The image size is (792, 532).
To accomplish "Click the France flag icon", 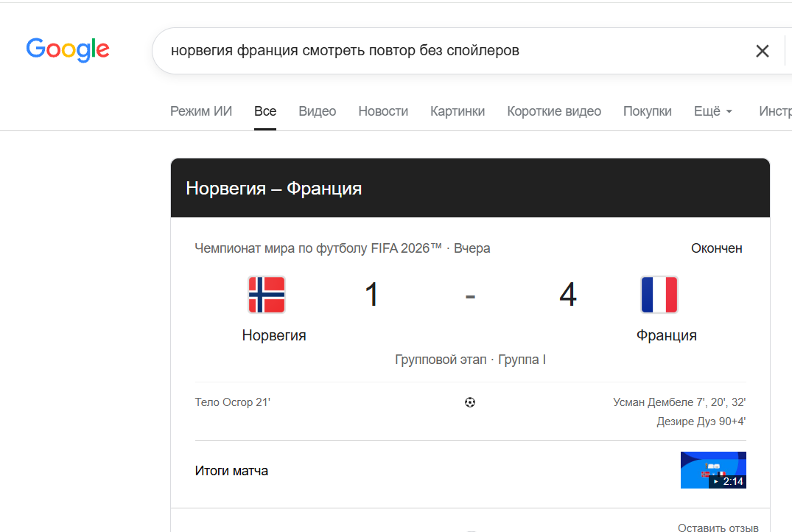I will [x=659, y=295].
